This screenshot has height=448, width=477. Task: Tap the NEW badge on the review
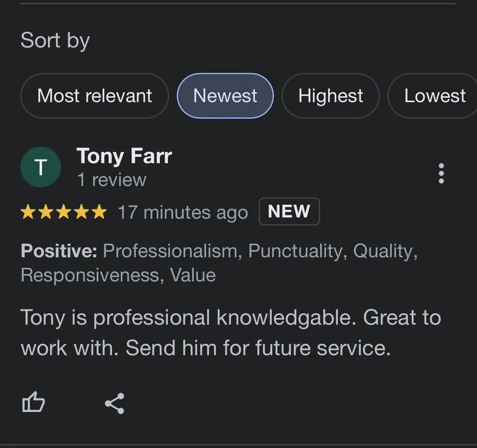289,211
